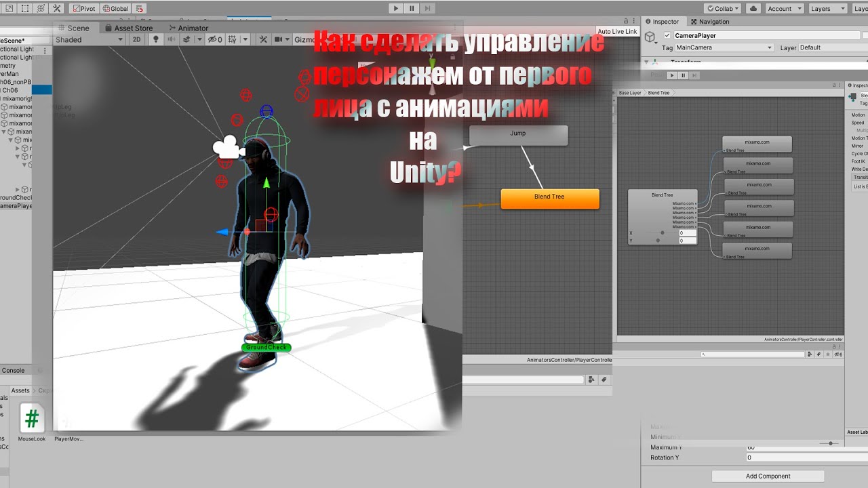This screenshot has height=488, width=868.
Task: Toggle hidden objects visibility icon
Action: click(x=214, y=39)
